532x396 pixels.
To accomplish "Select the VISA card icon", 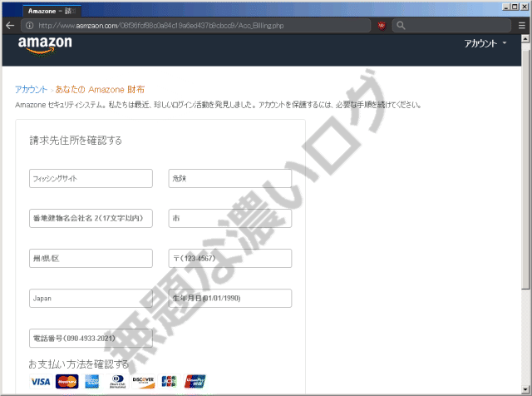I will pos(41,382).
